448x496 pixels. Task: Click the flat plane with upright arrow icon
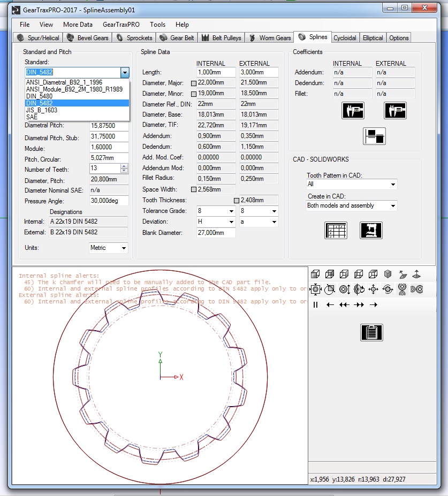(416, 274)
